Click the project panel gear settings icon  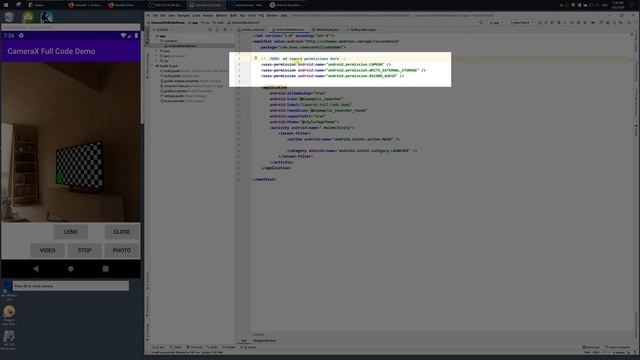[225, 29]
